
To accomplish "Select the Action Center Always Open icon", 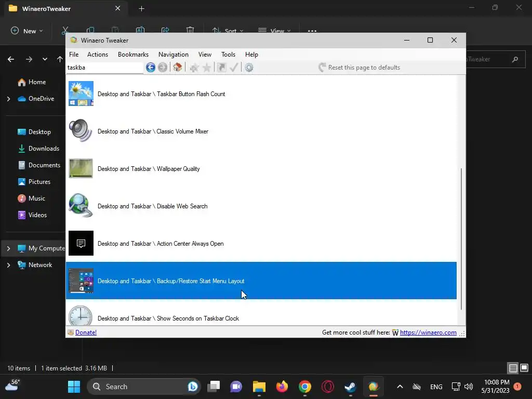I will [81, 243].
